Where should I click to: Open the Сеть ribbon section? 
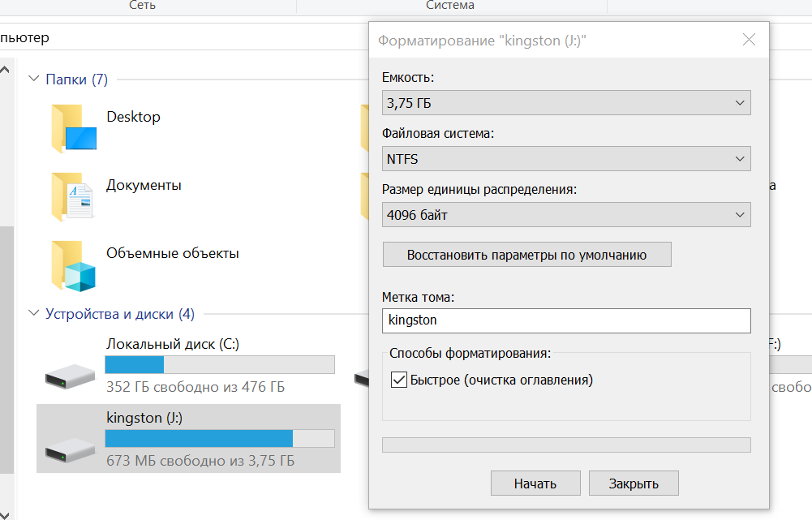[x=142, y=5]
